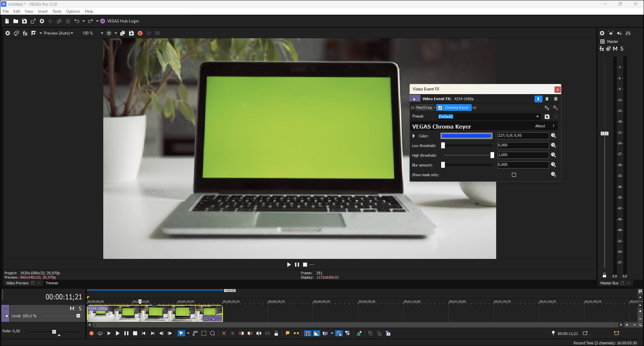Open the overlays grid options dropdown arrow
This screenshot has height=346, width=644.
click(x=116, y=33)
